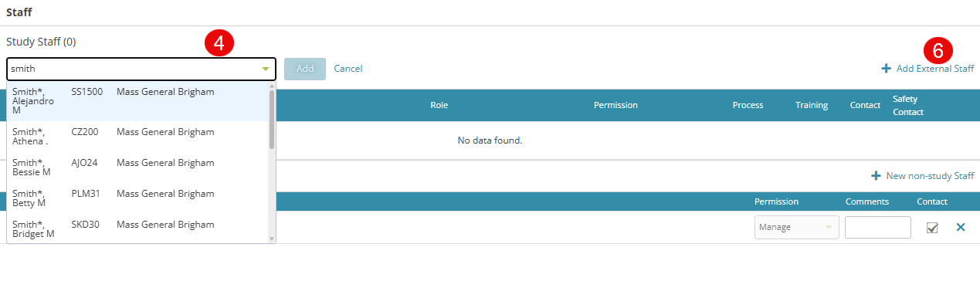The width and height of the screenshot is (980, 281).
Task: Remove the staff row with X icon
Action: [x=961, y=227]
